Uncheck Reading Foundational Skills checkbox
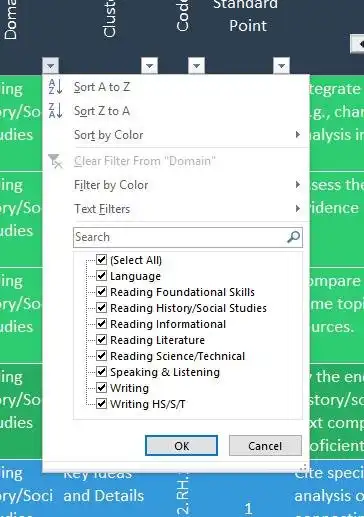 click(x=101, y=292)
